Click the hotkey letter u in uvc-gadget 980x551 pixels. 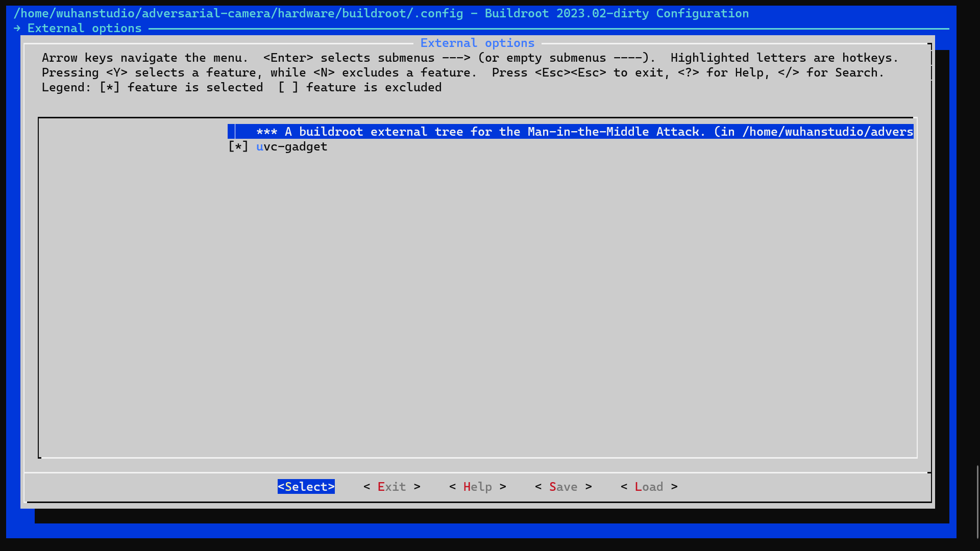pos(259,147)
